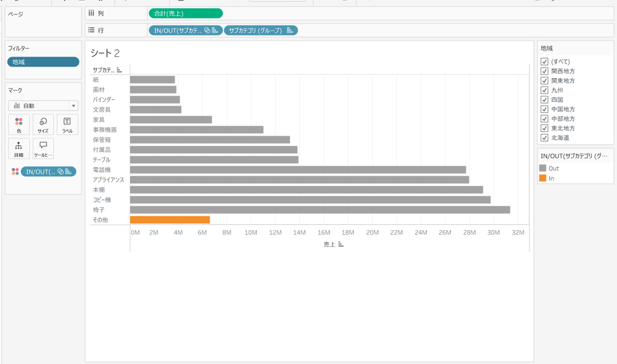The width and height of the screenshot is (617, 364).
Task: Select the IN/OUT pill in the marks card
Action: (x=48, y=172)
